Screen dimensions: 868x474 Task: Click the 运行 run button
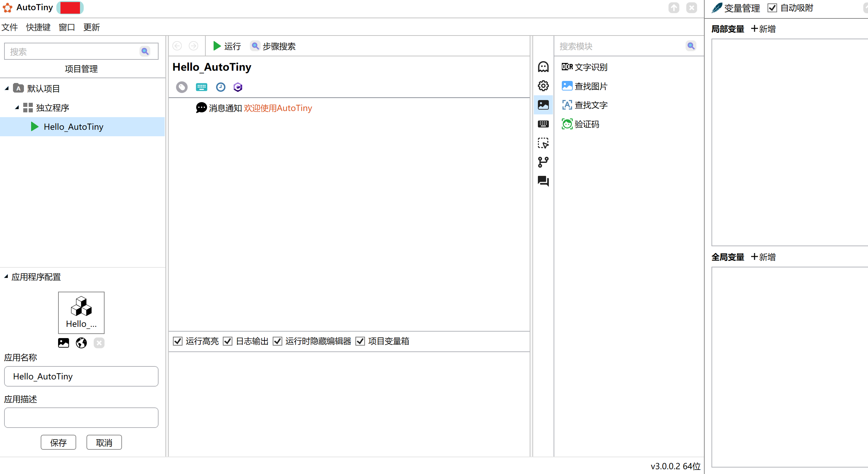(x=227, y=46)
